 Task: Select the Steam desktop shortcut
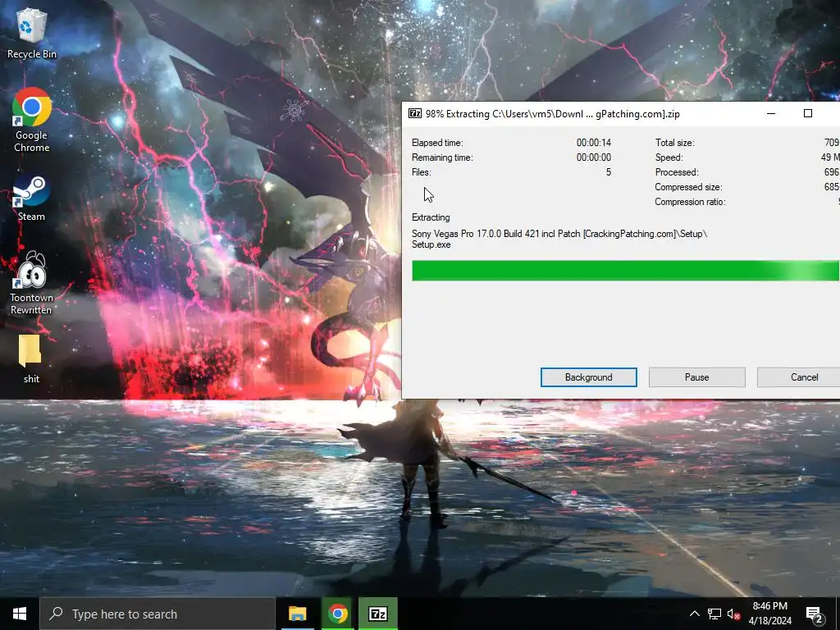tap(32, 199)
